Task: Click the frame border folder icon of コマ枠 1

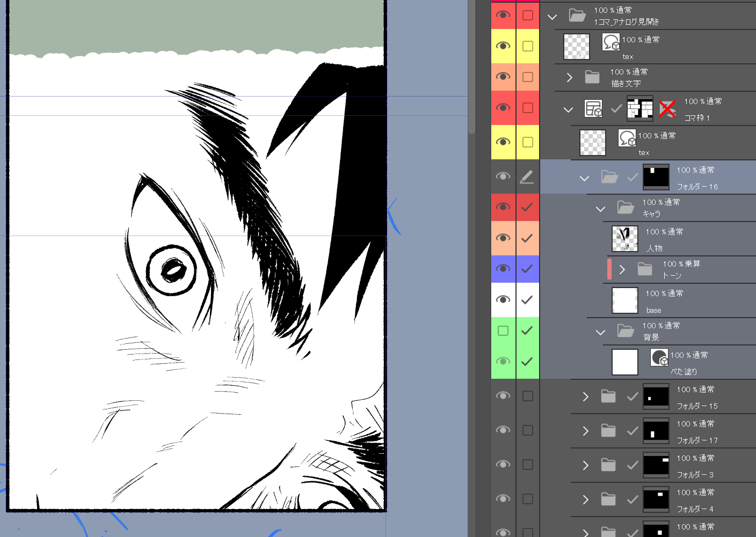Action: point(593,109)
